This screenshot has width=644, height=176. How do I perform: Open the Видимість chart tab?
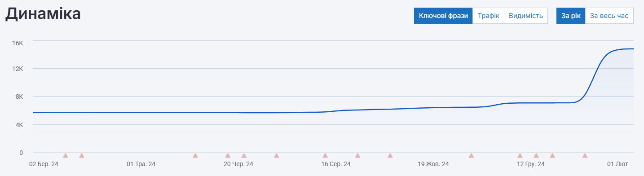point(526,16)
